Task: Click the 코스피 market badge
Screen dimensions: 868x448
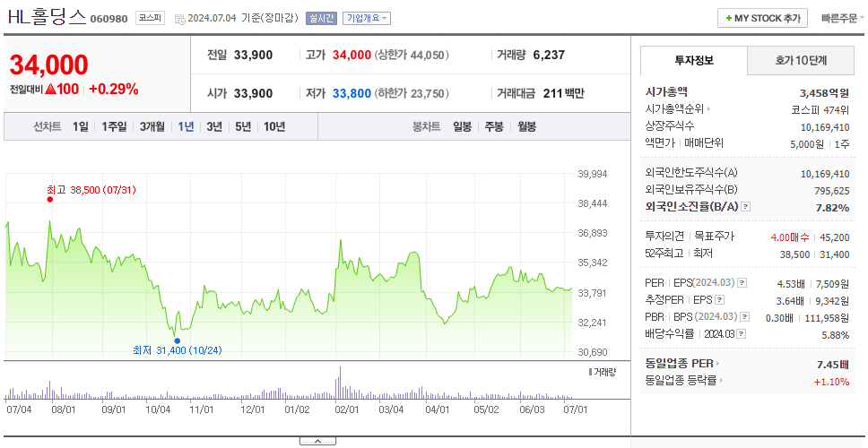Action: tap(151, 18)
